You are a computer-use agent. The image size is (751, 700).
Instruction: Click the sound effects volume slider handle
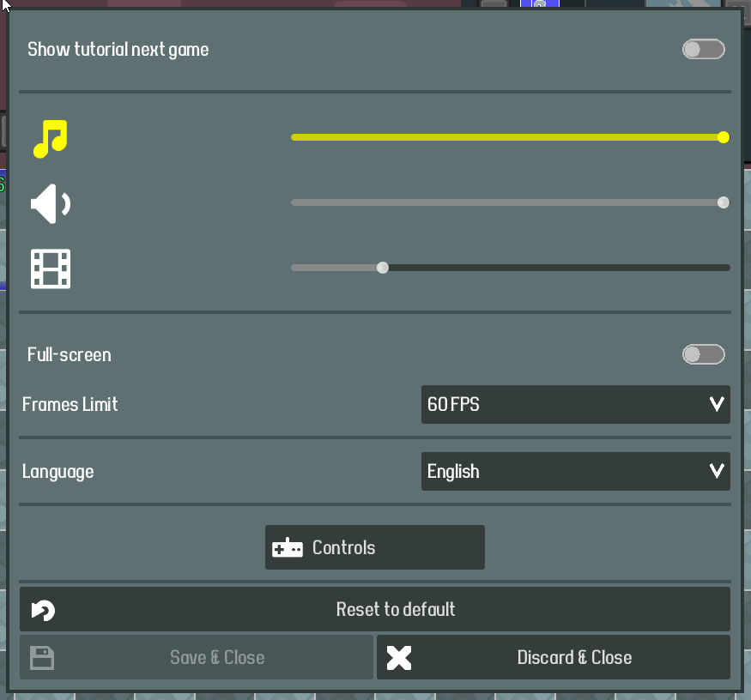724,202
